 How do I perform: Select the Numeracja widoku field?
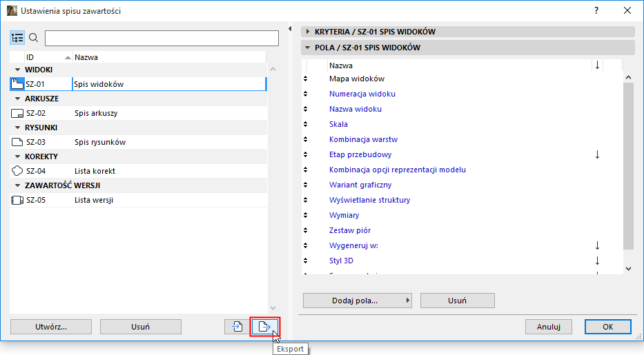362,94
